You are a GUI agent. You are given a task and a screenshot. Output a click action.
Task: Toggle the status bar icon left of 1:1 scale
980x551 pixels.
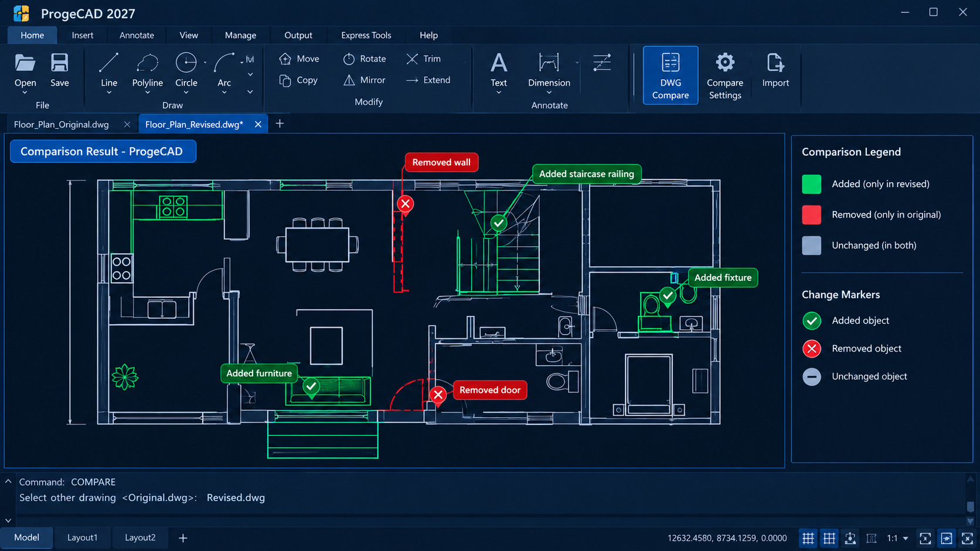[x=872, y=538]
